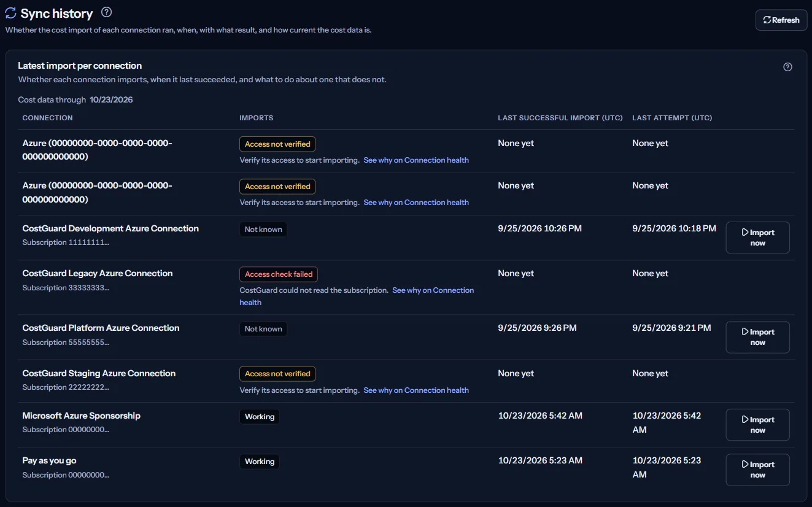Click the 10/23/2026 cost data through date
812x507 pixels.
tap(111, 99)
